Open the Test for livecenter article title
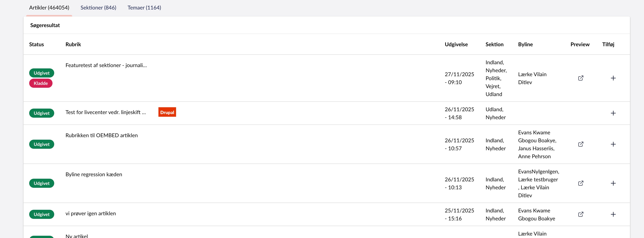Image resolution: width=644 pixels, height=238 pixels. (x=106, y=112)
